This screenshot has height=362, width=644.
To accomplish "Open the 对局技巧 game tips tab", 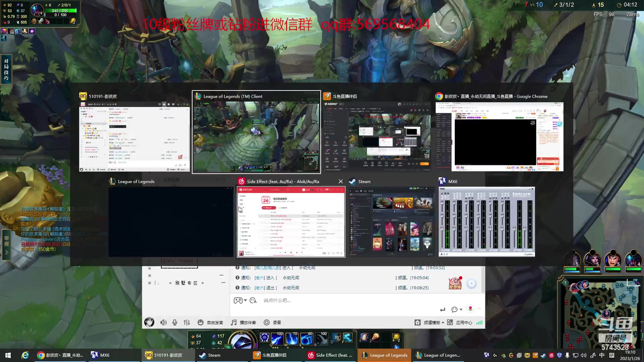I will pyautogui.click(x=6, y=69).
